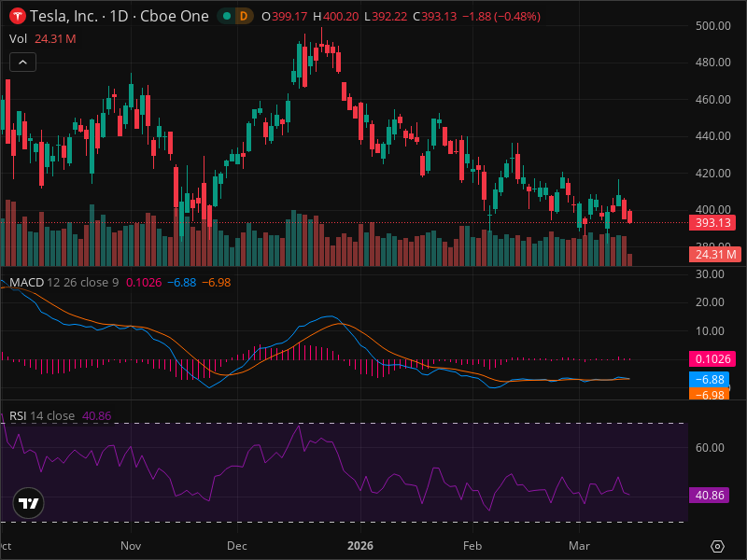Click the 10.00 MACD axis tick
The width and height of the screenshot is (747, 560).
(x=710, y=331)
